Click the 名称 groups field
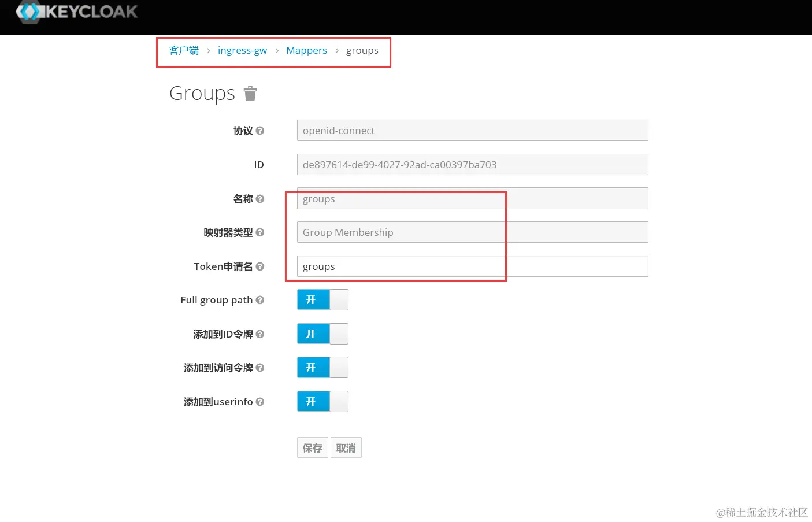The width and height of the screenshot is (812, 522). [472, 199]
